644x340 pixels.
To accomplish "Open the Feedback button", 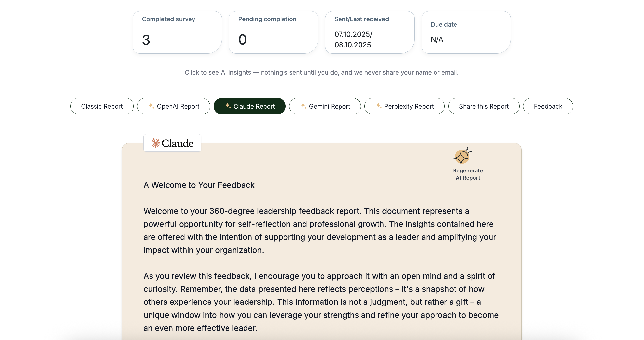I will (548, 106).
